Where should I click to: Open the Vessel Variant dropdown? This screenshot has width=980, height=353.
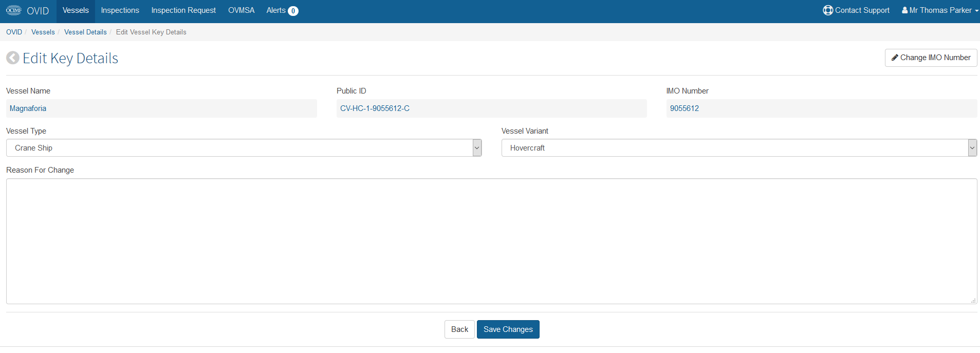pos(739,148)
